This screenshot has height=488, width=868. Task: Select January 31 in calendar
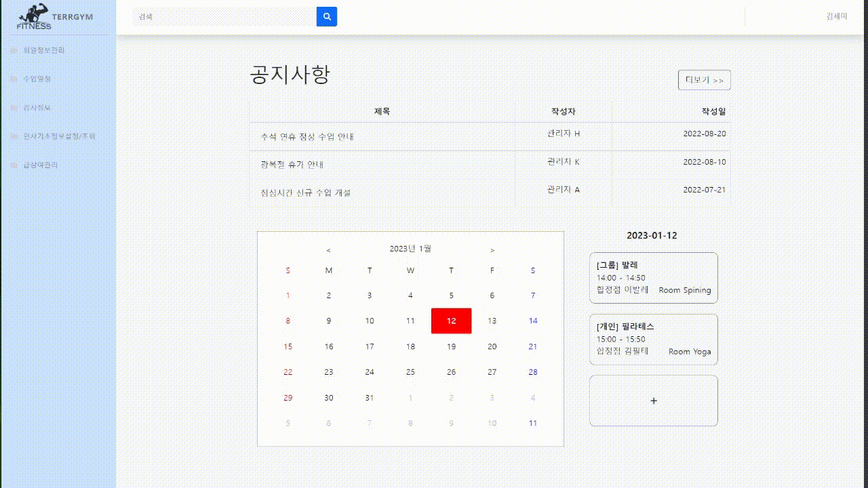[370, 398]
